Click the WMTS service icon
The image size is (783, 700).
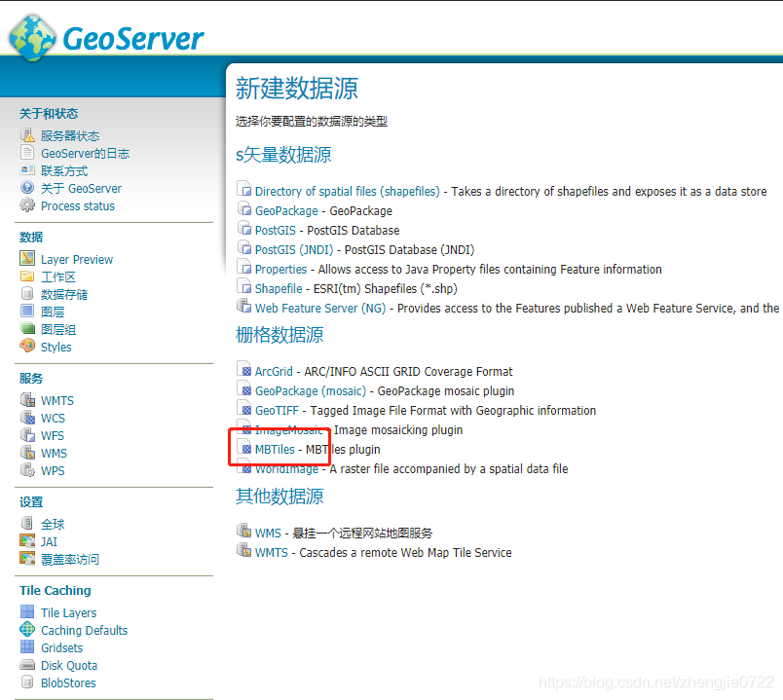click(x=27, y=400)
